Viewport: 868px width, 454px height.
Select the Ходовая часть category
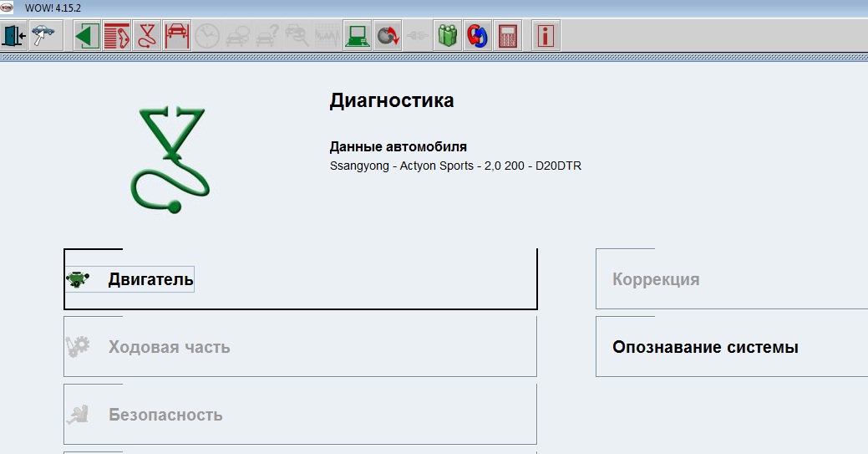point(301,346)
